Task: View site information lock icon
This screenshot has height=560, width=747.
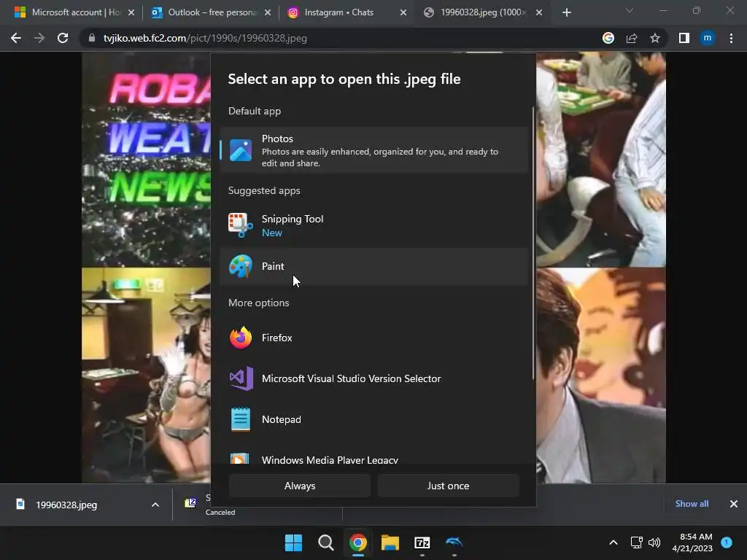Action: click(92, 38)
